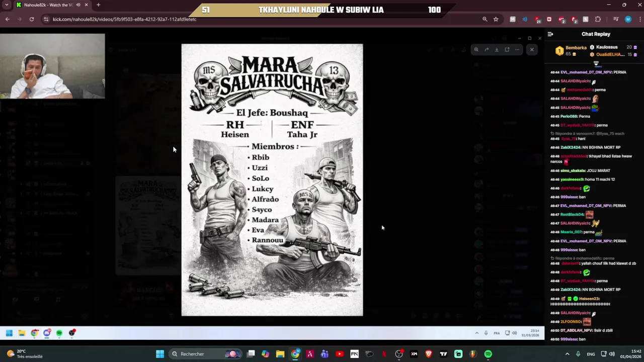Click the Mara Salvatrucha poster image
Image resolution: width=644 pixels, height=362 pixels.
coord(272,180)
